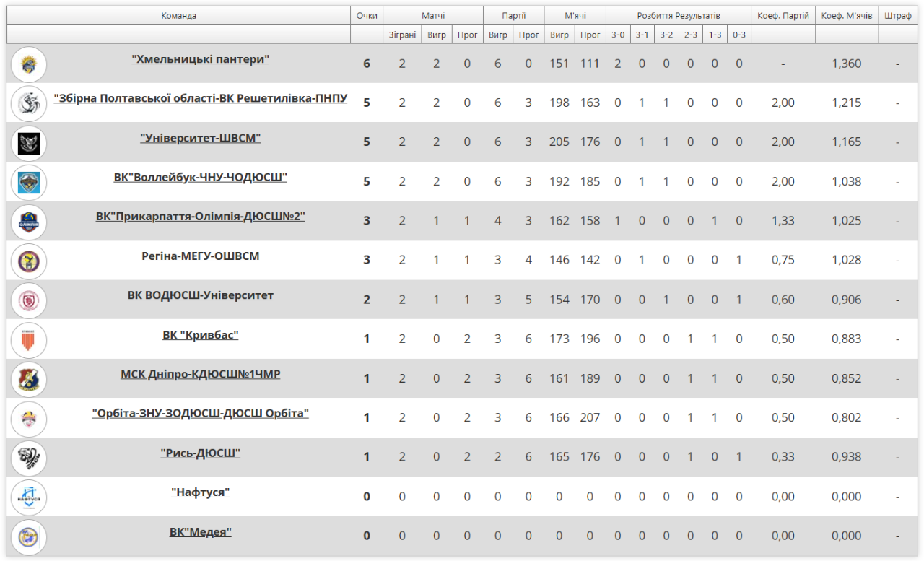Click the Команда column header

coord(179,15)
